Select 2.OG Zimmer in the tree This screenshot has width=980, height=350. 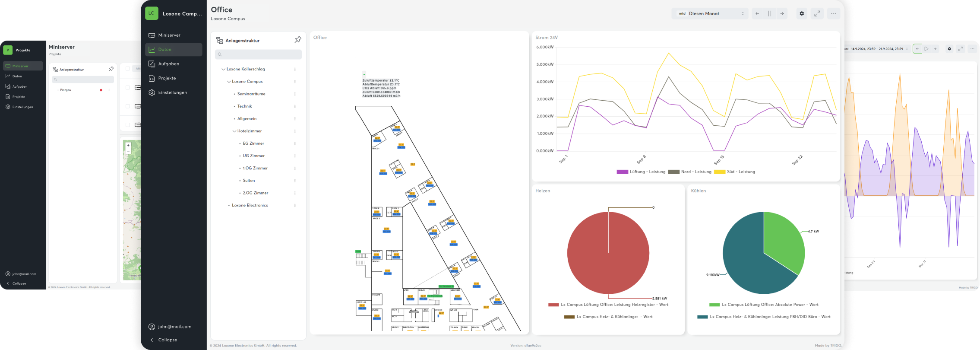[x=256, y=193]
